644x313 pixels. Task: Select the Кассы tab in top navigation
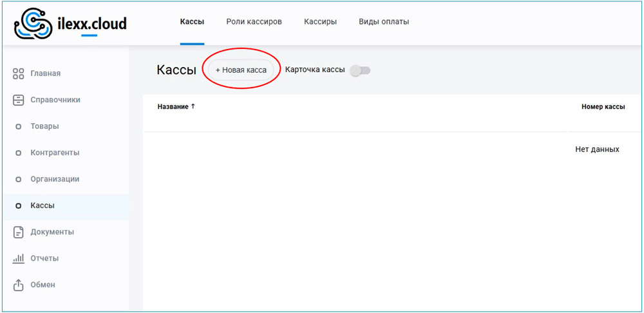[192, 22]
